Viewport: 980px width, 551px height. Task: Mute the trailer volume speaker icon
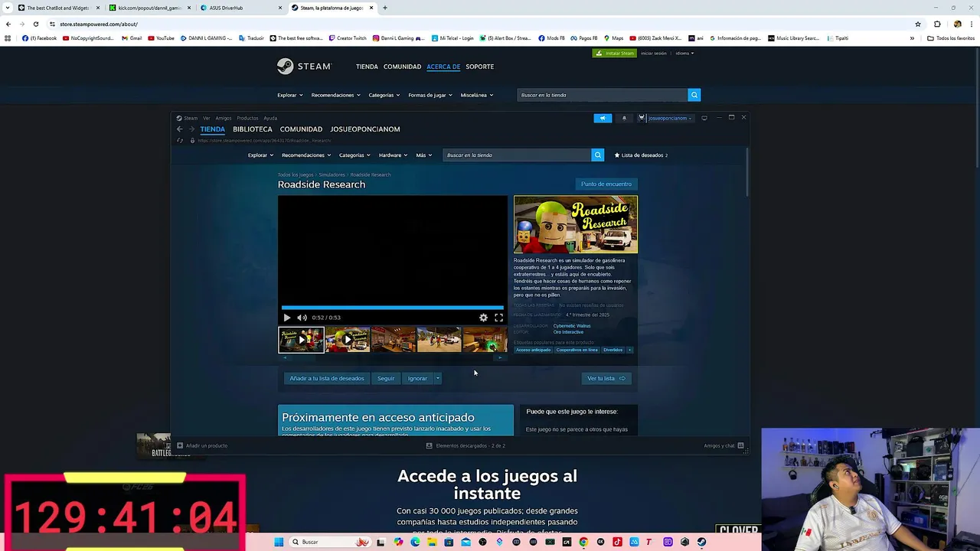302,318
